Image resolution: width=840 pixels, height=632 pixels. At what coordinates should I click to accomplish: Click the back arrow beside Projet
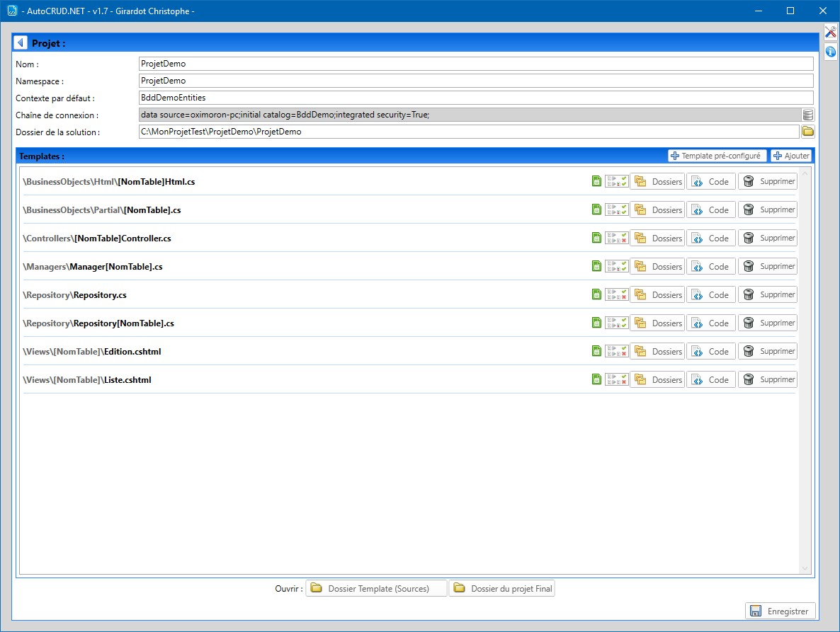(21, 42)
